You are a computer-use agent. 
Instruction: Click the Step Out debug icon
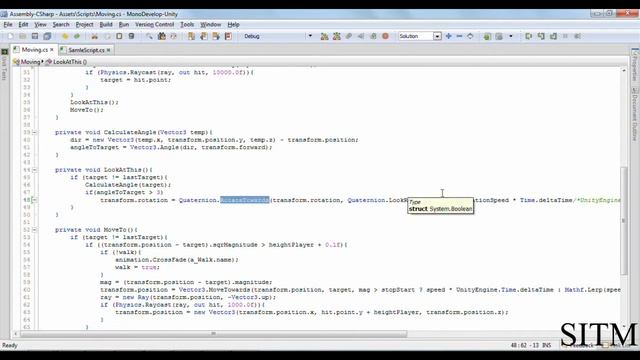click(x=553, y=36)
